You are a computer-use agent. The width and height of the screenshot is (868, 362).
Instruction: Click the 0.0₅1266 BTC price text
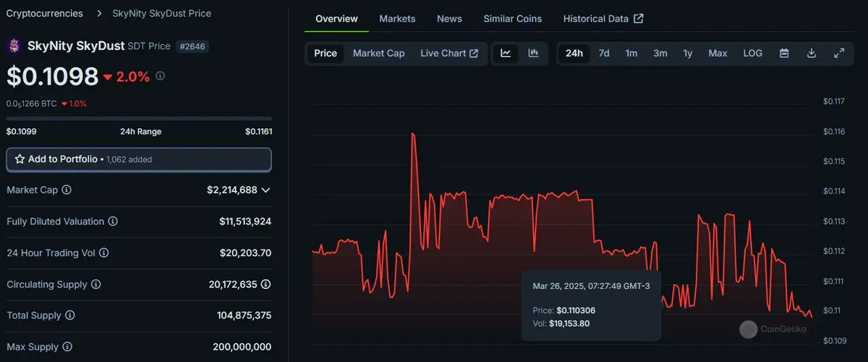click(x=31, y=104)
